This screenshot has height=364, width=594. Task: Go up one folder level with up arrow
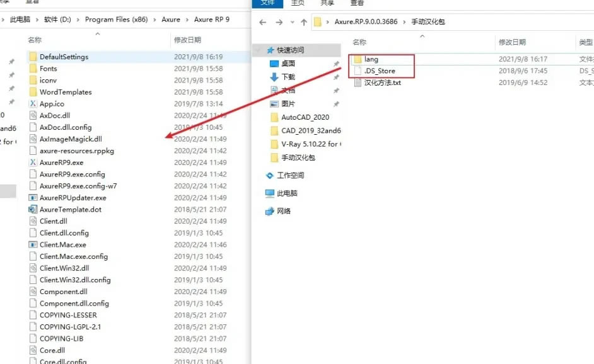[304, 23]
